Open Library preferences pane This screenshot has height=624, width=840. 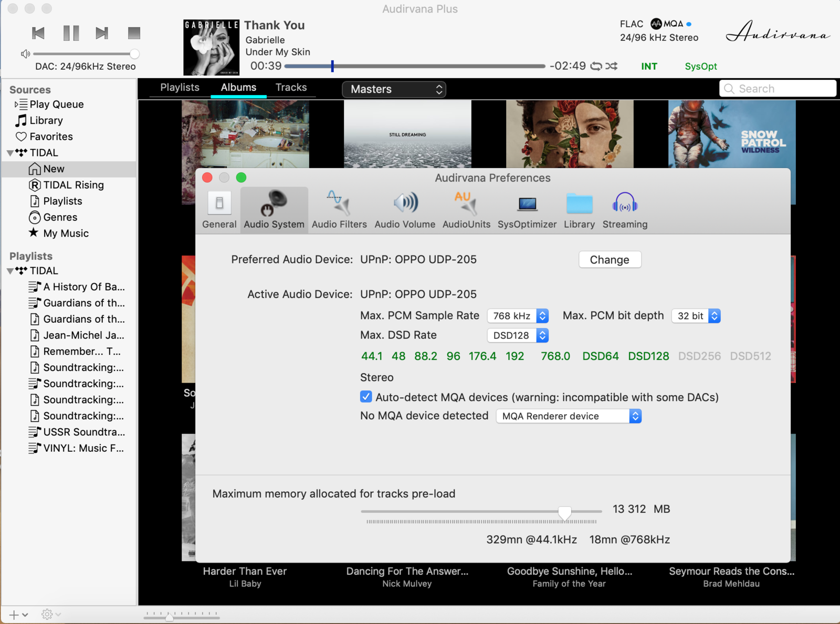[x=579, y=210]
